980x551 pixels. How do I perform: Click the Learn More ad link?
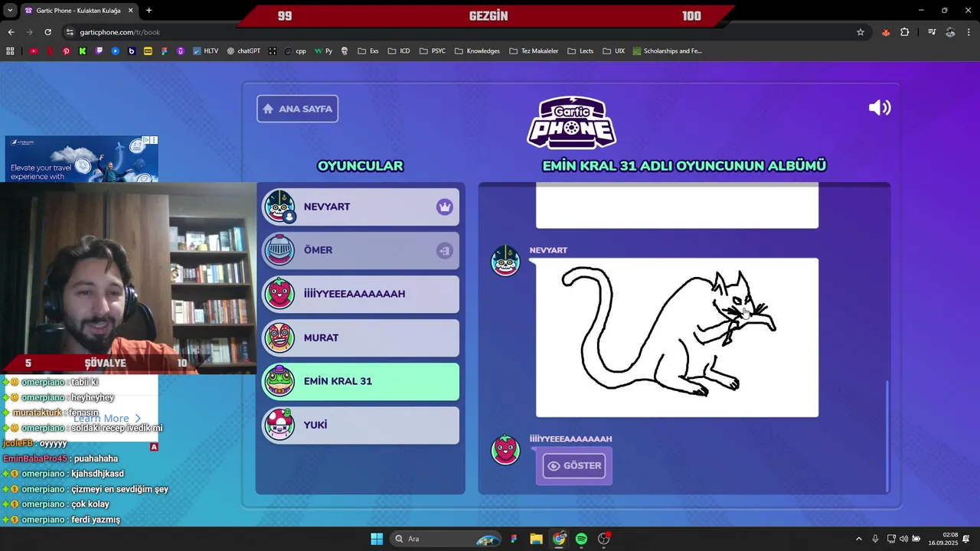(x=107, y=419)
